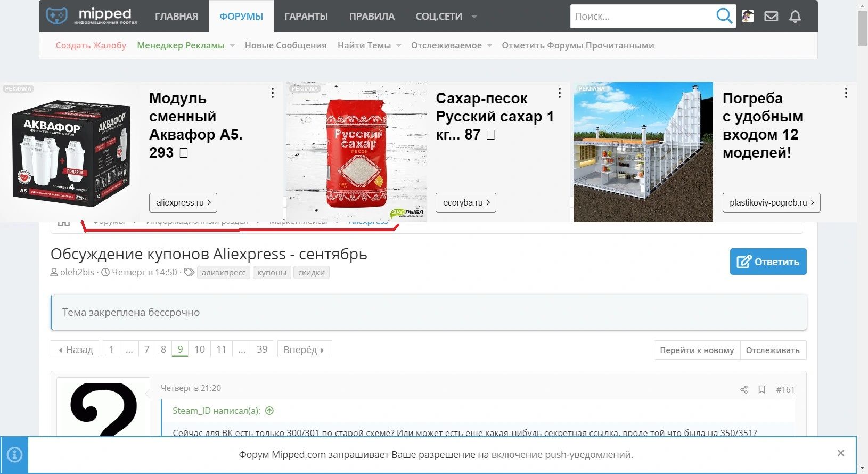Open Отслеживаемое menu

[x=446, y=45]
